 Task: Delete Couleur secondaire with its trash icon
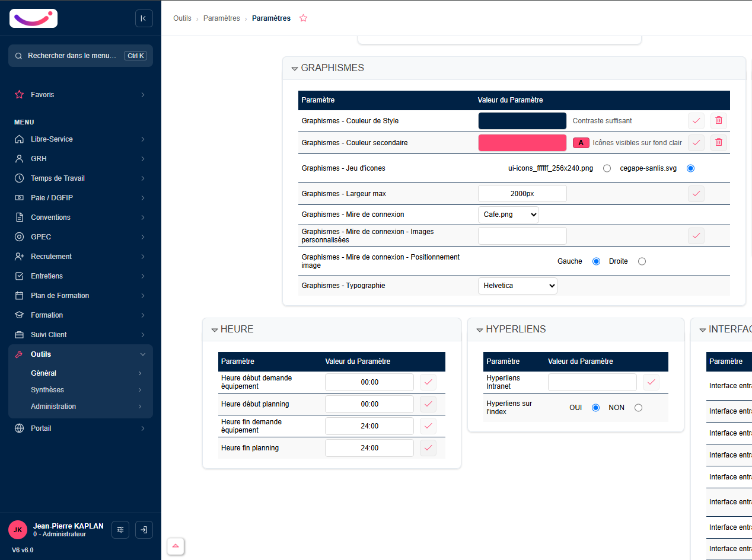pyautogui.click(x=719, y=142)
